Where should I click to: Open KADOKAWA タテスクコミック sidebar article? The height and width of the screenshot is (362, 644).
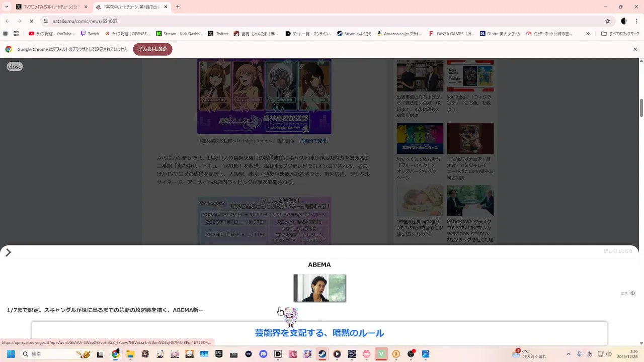tap(470, 214)
